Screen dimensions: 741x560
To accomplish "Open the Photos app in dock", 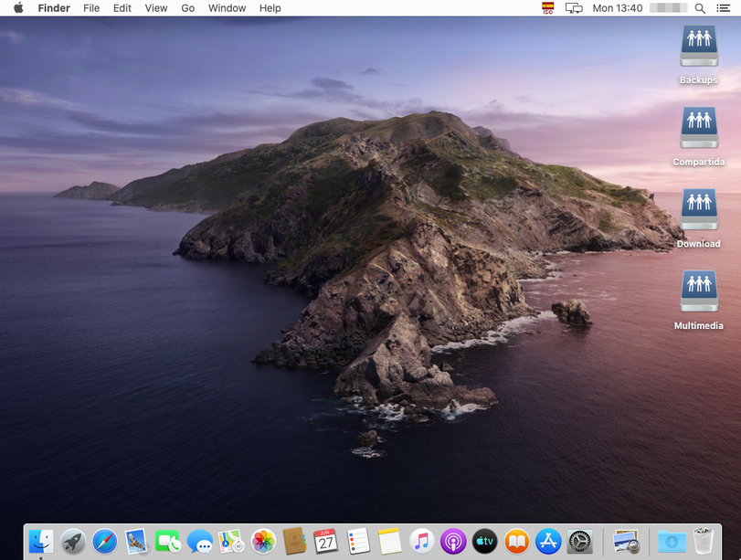I will (x=263, y=542).
